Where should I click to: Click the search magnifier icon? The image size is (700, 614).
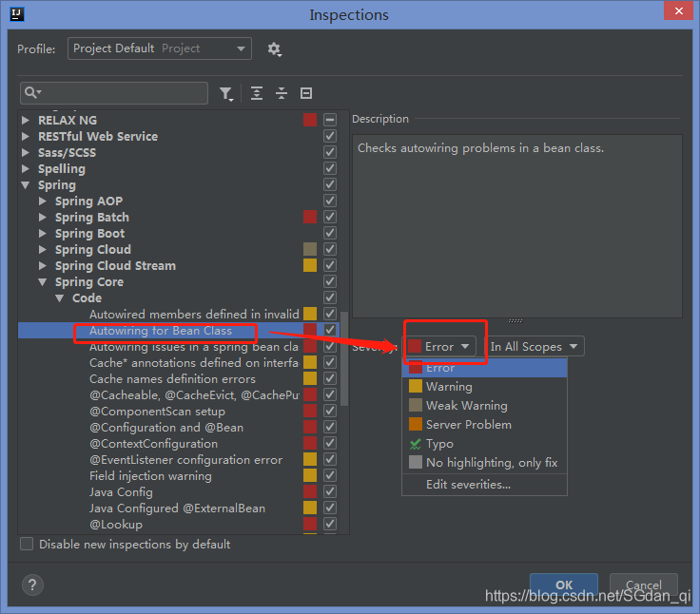click(x=32, y=93)
